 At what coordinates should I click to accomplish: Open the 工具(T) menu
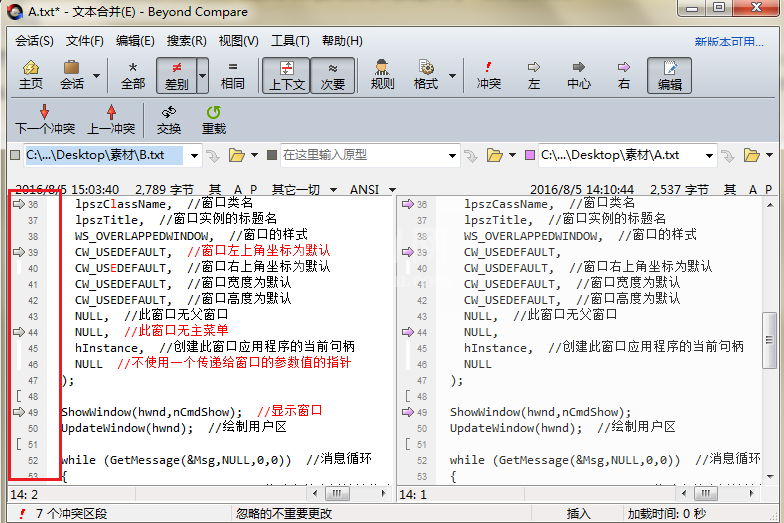point(290,41)
